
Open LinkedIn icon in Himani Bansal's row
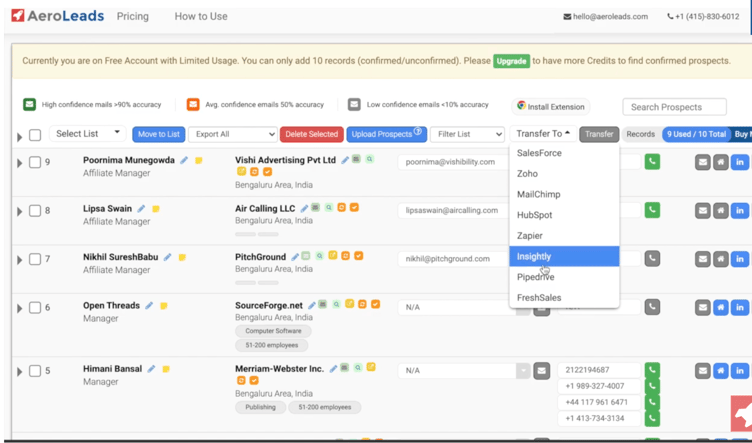pyautogui.click(x=740, y=371)
